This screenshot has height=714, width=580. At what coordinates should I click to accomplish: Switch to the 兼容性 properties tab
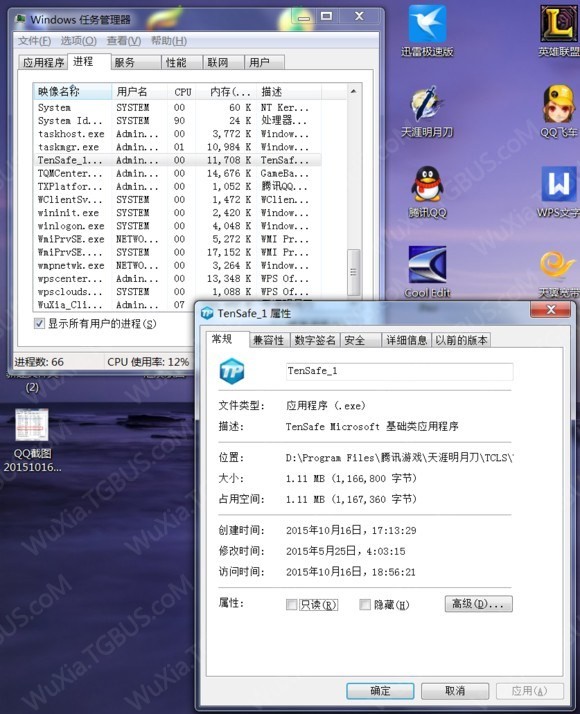270,340
